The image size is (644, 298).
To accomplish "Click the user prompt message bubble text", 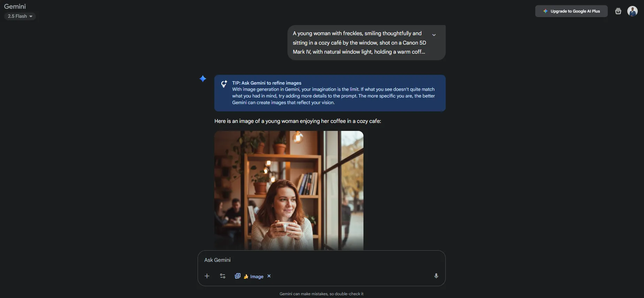I will 359,42.
